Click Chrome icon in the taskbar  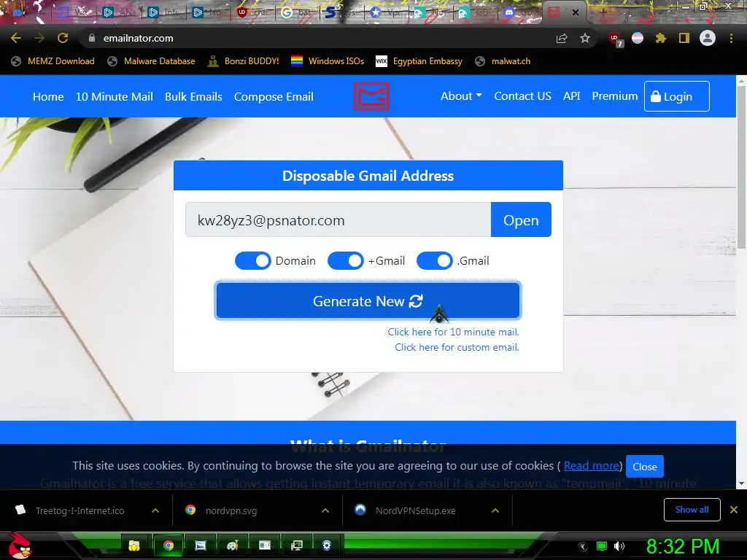[169, 545]
